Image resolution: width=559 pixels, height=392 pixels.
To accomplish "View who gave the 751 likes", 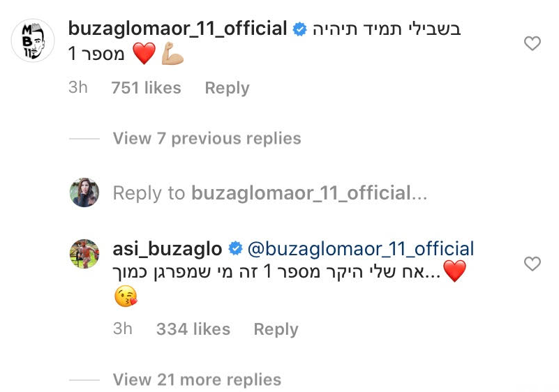I will click(x=146, y=88).
